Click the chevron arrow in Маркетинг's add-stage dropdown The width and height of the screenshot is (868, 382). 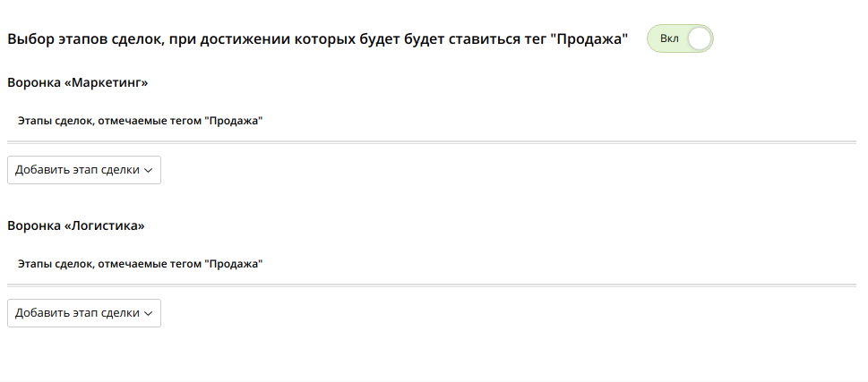point(149,171)
